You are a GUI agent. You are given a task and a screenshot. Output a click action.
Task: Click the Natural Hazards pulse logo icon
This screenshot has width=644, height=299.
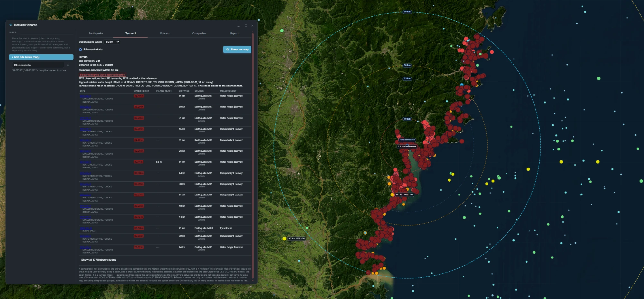[x=11, y=25]
